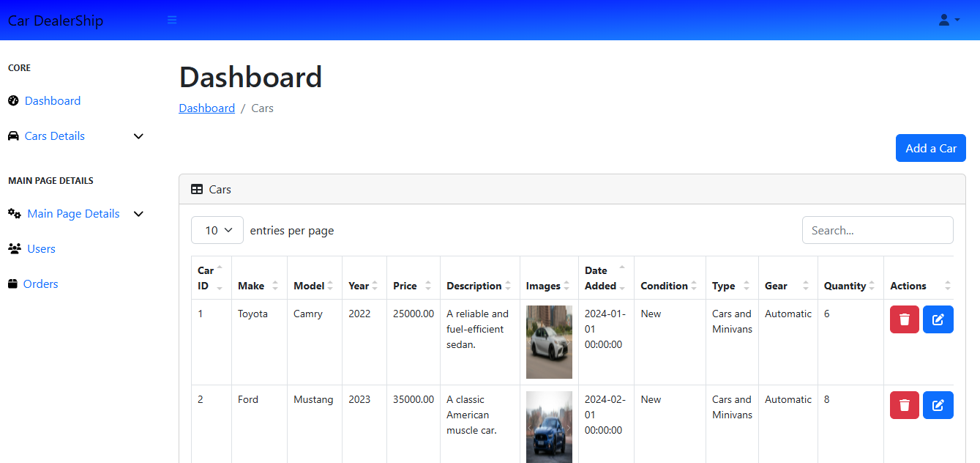Click the car icon for Cars Details
This screenshot has height=463, width=980.
click(x=13, y=136)
